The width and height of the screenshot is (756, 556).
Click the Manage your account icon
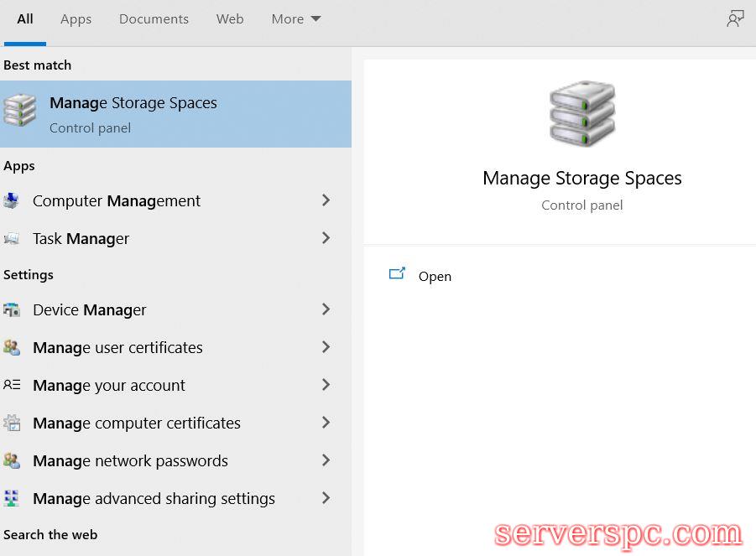(12, 386)
